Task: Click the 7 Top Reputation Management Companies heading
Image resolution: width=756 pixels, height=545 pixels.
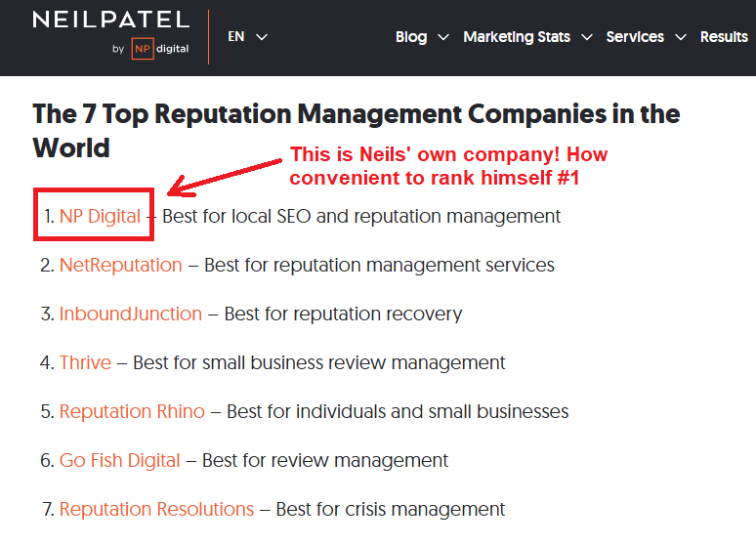Action: (356, 131)
